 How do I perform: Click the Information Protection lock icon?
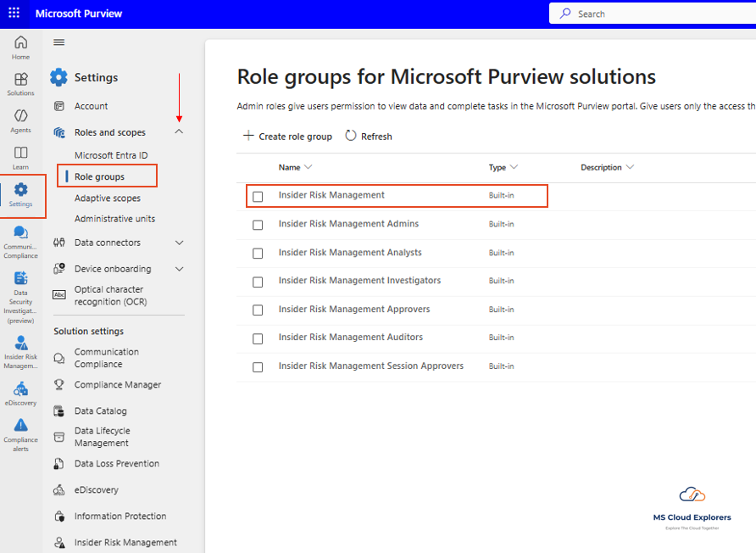58,517
